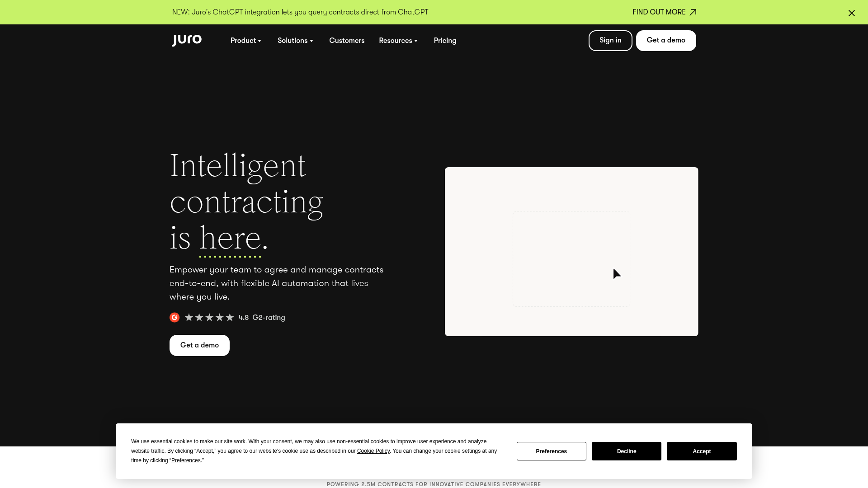Viewport: 868px width, 488px height.
Task: Click the Preferences link in cookie text
Action: point(186,460)
